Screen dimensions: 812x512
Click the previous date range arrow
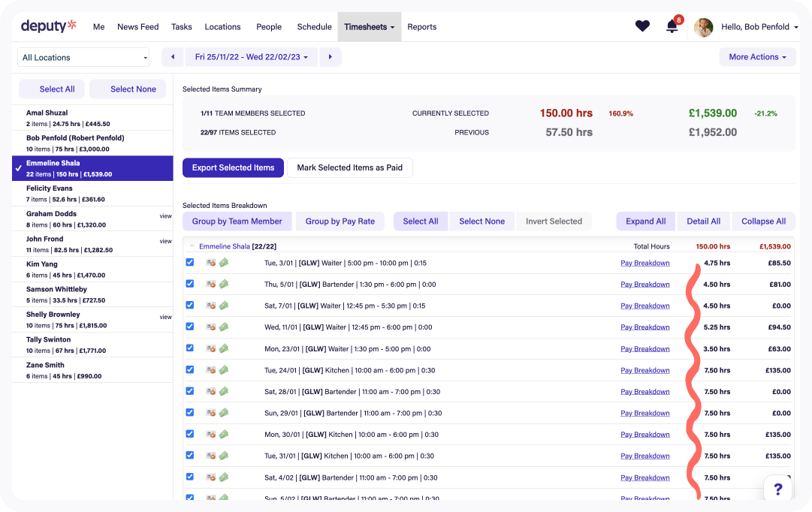tap(172, 56)
